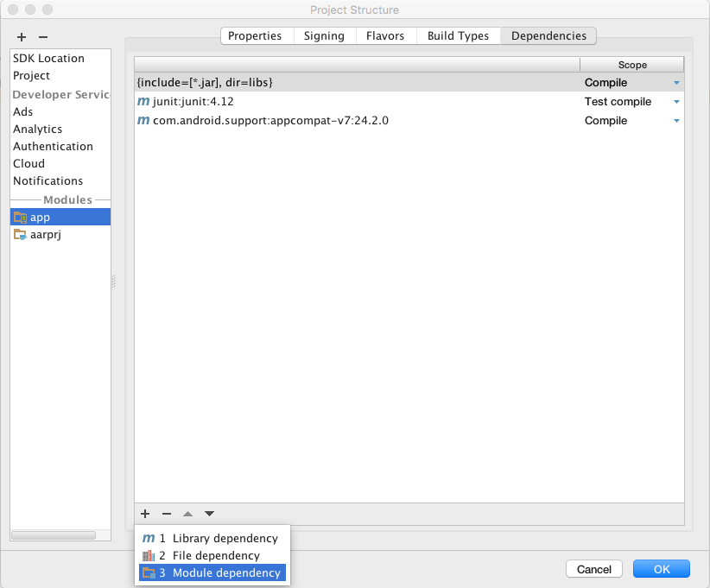Open Cloud developer service

(x=60, y=163)
